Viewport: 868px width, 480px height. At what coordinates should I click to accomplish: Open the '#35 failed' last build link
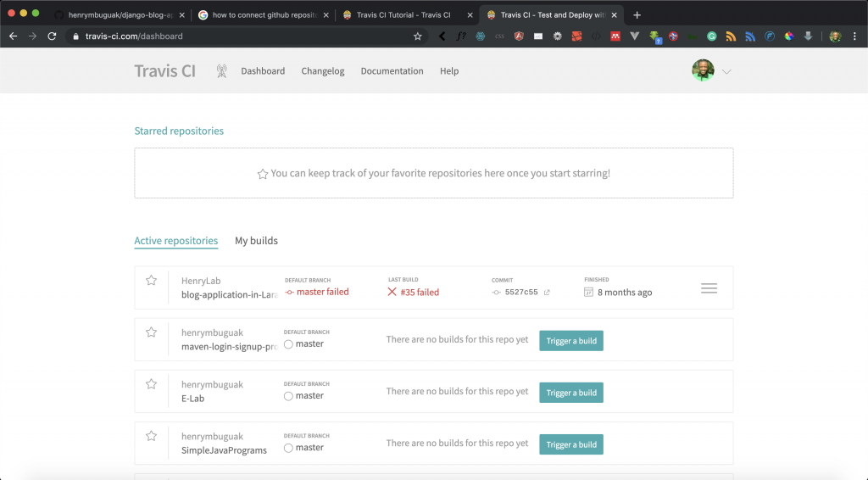point(420,293)
